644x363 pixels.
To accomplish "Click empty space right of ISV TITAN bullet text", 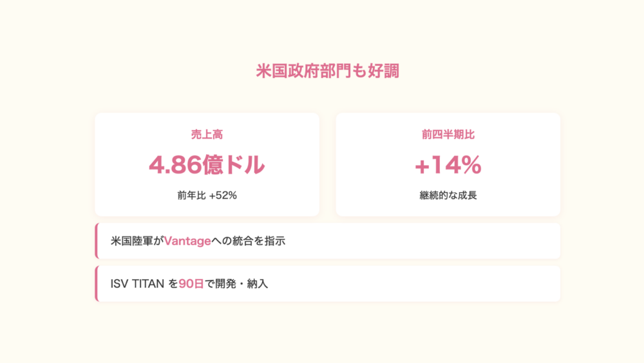I will click(419, 284).
